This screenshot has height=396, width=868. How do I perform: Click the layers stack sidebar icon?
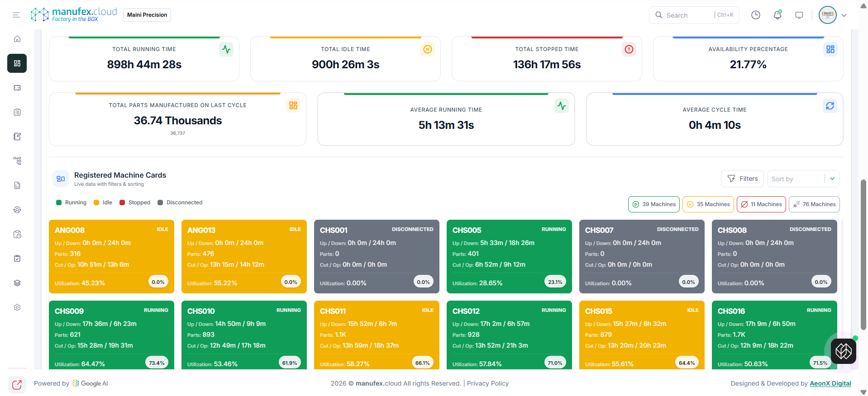tap(17, 283)
